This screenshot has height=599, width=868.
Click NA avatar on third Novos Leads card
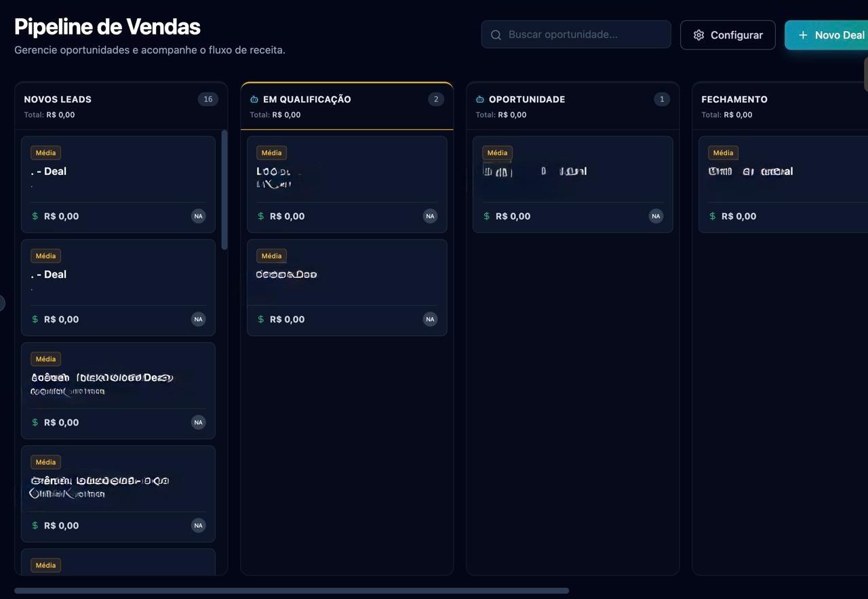coord(198,423)
